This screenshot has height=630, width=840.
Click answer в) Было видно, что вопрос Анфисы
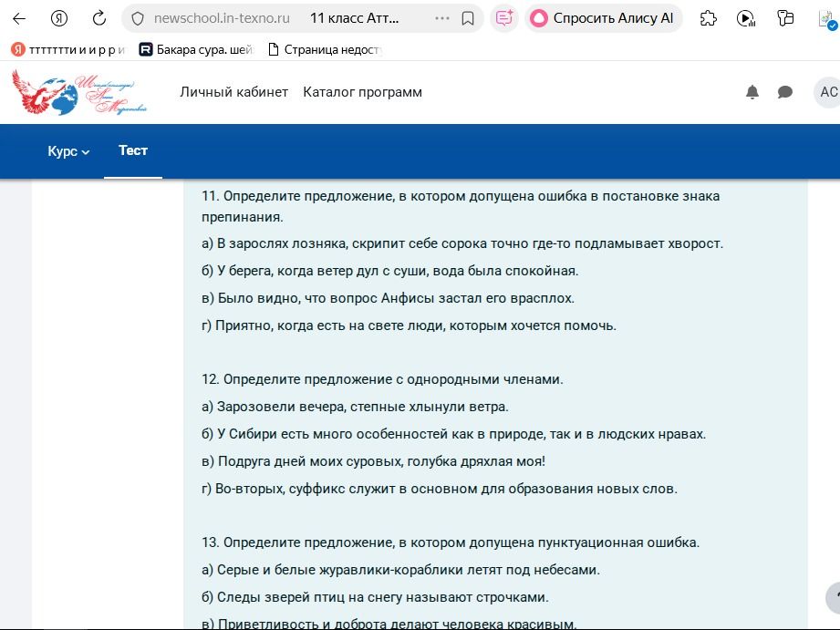(388, 298)
